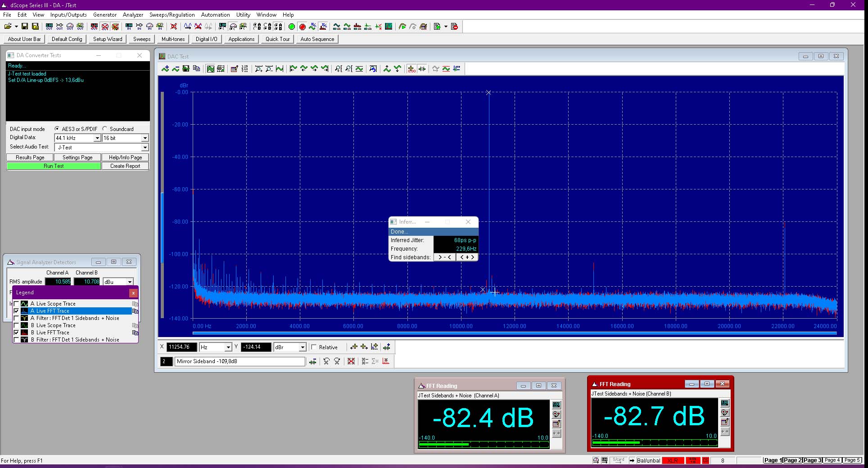The image size is (868, 468).
Task: Open the RMS amplitude dBu units dropdown
Action: tap(130, 282)
